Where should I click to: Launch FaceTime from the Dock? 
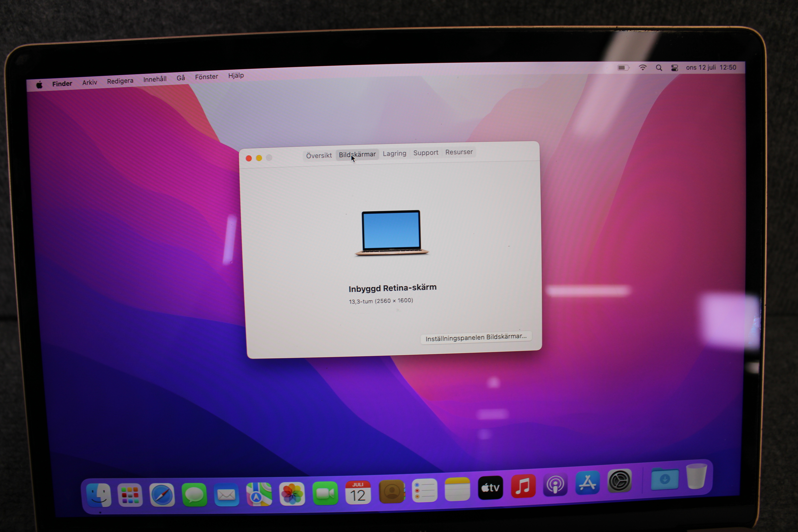point(325,493)
